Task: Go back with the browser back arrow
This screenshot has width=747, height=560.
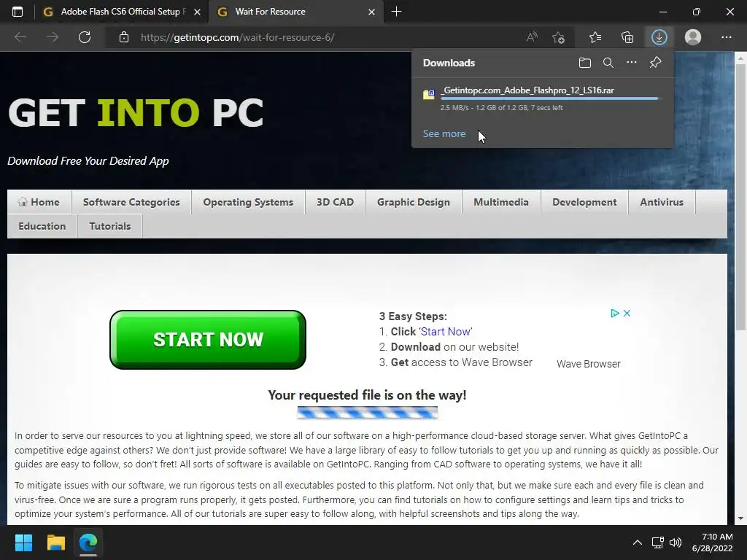Action: [20, 37]
